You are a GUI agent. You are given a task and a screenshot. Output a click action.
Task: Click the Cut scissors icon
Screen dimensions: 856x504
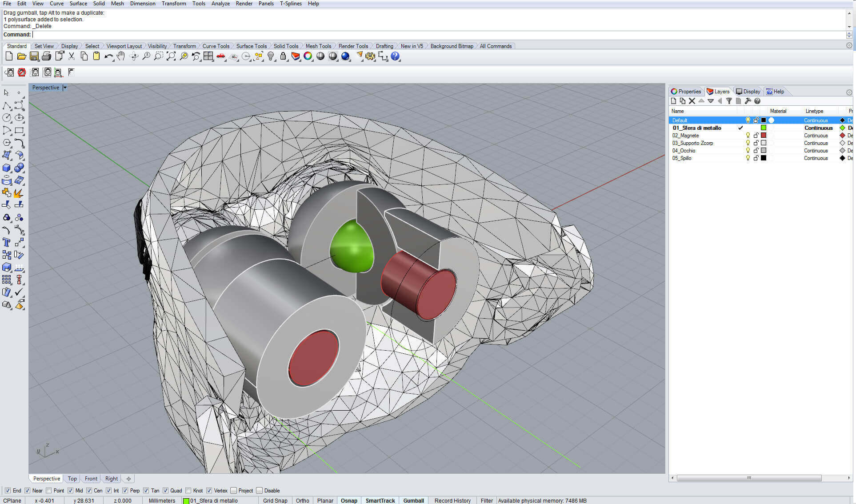pos(72,56)
